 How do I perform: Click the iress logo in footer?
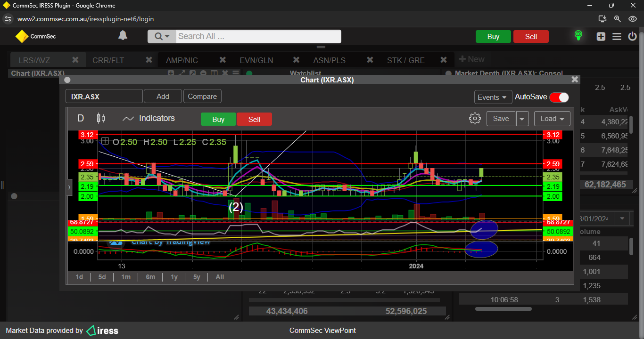(x=102, y=331)
